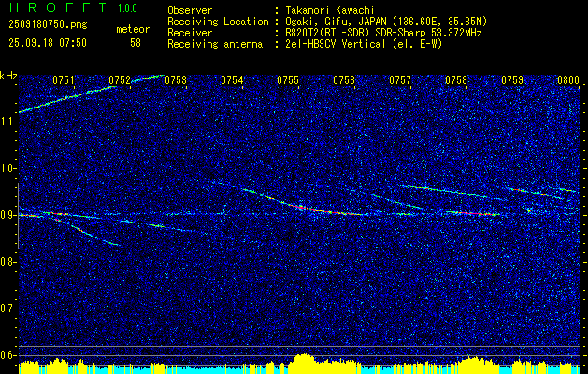The image size is (588, 374).
Task: Click the 0753 time marker
Action: click(176, 80)
